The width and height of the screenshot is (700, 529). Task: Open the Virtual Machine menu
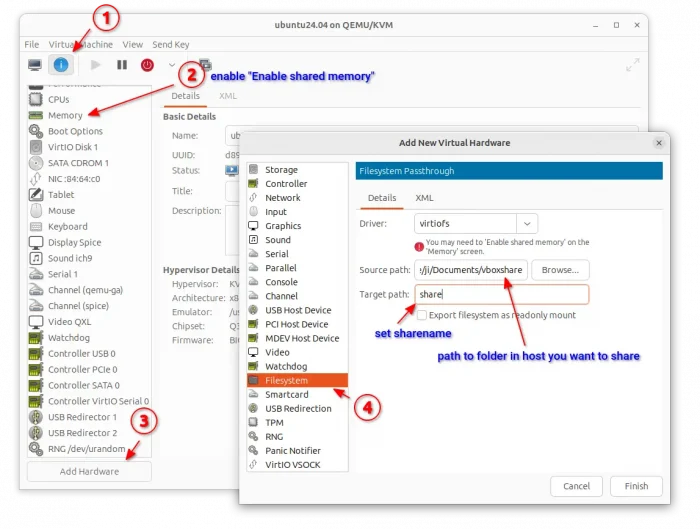80,45
